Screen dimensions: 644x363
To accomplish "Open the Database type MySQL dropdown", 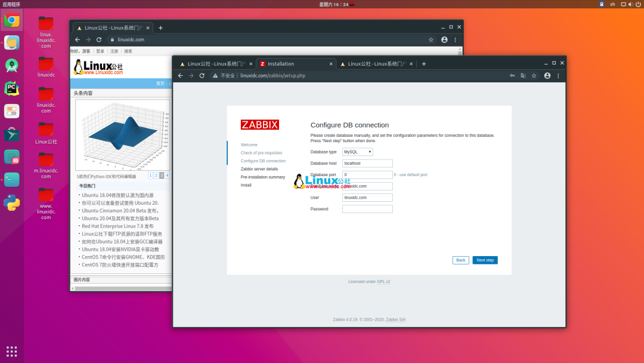I will pyautogui.click(x=357, y=152).
